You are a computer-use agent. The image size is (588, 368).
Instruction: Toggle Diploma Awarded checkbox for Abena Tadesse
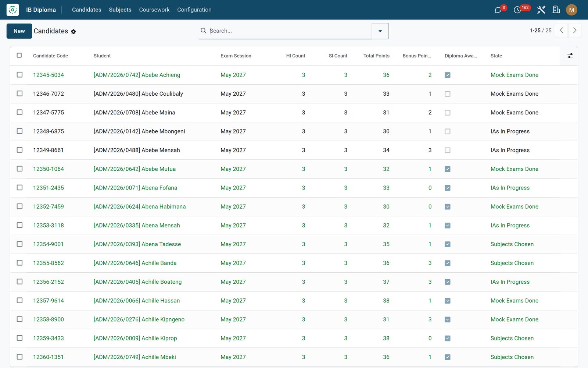coord(447,244)
